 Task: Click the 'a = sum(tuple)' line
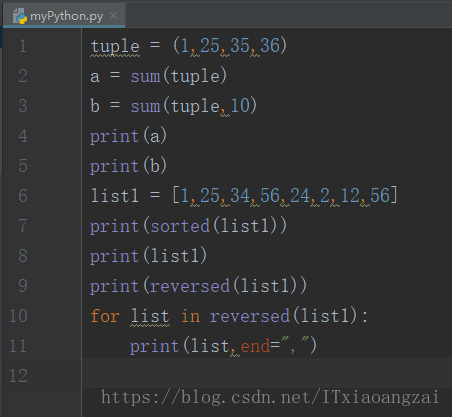tap(159, 76)
